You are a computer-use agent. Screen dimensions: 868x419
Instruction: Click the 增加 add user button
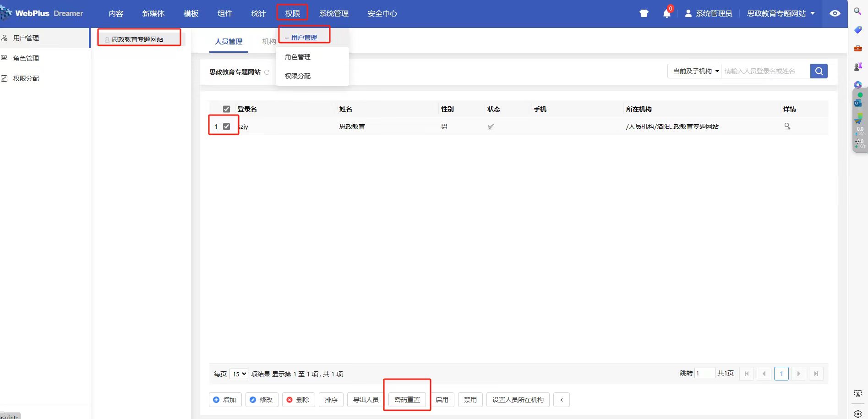pos(225,400)
